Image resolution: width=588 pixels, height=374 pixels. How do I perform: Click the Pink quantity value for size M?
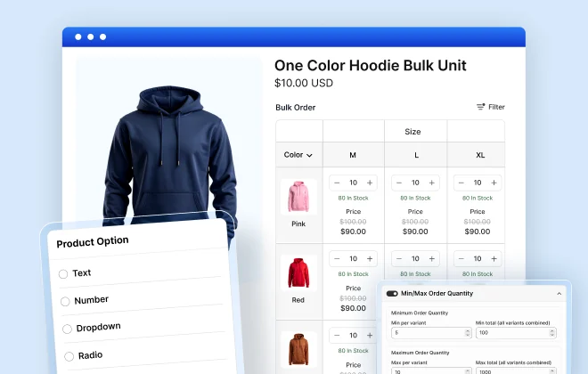point(354,183)
